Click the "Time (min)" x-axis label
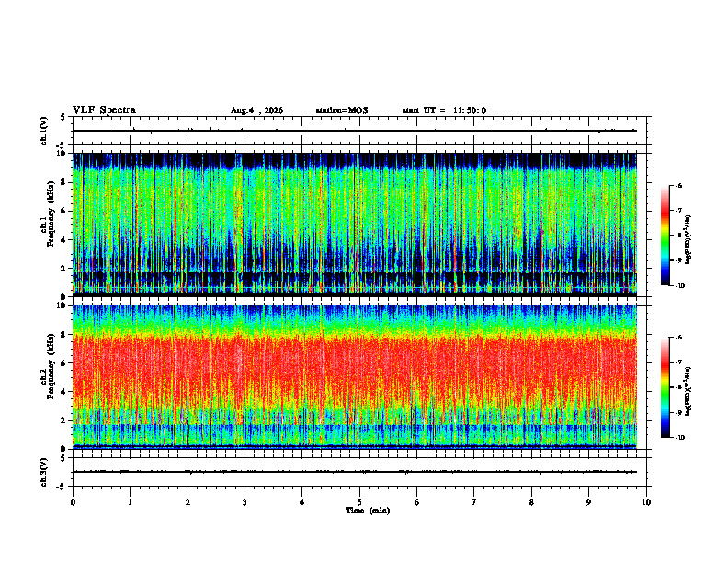 (x=368, y=511)
